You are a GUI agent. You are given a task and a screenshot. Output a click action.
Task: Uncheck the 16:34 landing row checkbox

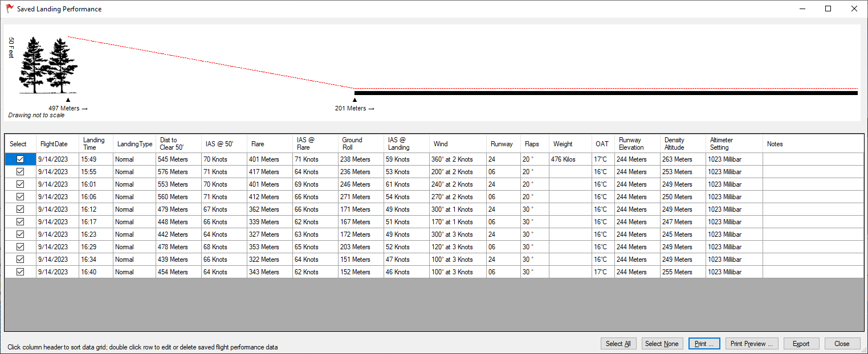21,260
